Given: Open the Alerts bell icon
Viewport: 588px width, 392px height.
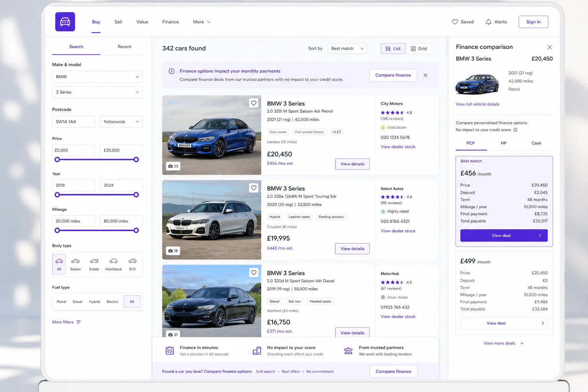Looking at the screenshot, I should point(488,22).
